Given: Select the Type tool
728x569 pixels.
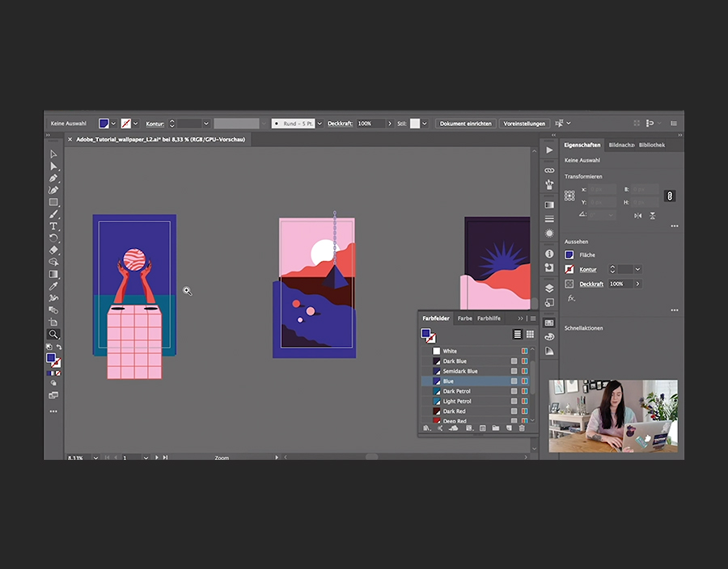Looking at the screenshot, I should coord(53,226).
